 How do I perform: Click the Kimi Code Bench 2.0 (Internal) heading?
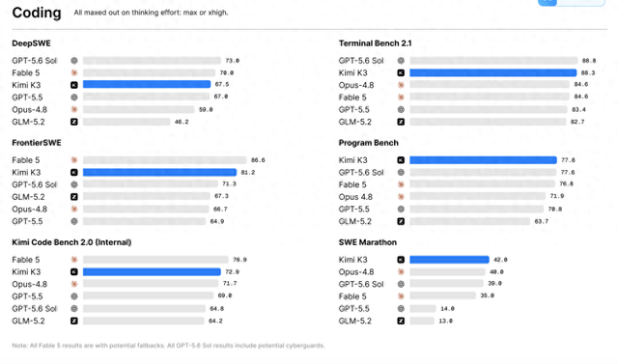(x=71, y=242)
